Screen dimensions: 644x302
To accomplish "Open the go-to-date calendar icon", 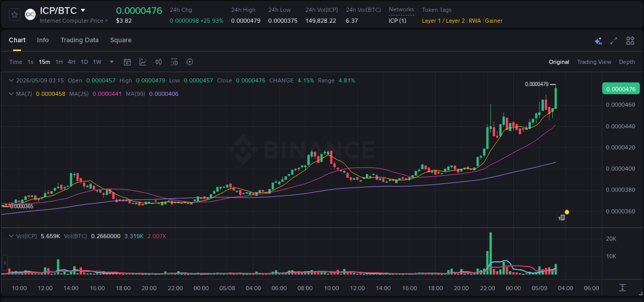I will click(x=127, y=62).
